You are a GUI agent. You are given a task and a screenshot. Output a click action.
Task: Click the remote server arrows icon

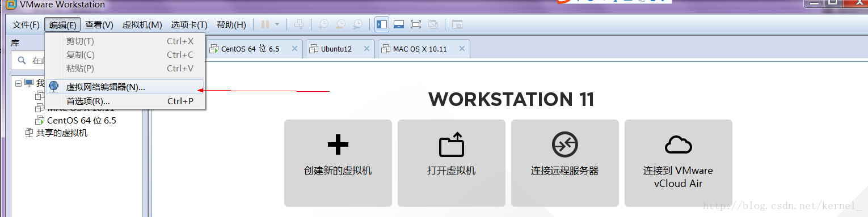(565, 145)
